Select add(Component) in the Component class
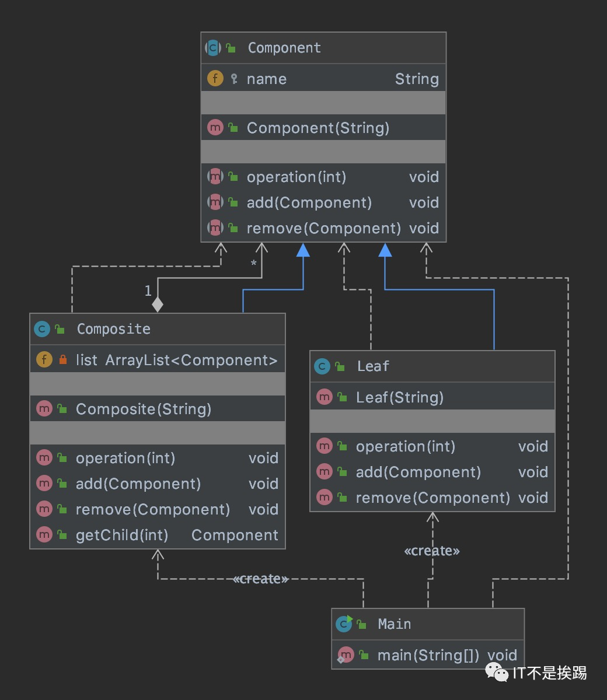This screenshot has width=607, height=700. pyautogui.click(x=323, y=202)
